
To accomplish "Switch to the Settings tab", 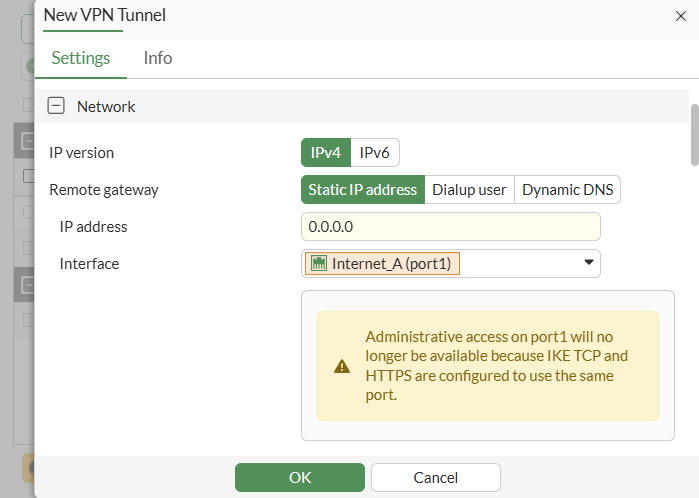I will (81, 58).
